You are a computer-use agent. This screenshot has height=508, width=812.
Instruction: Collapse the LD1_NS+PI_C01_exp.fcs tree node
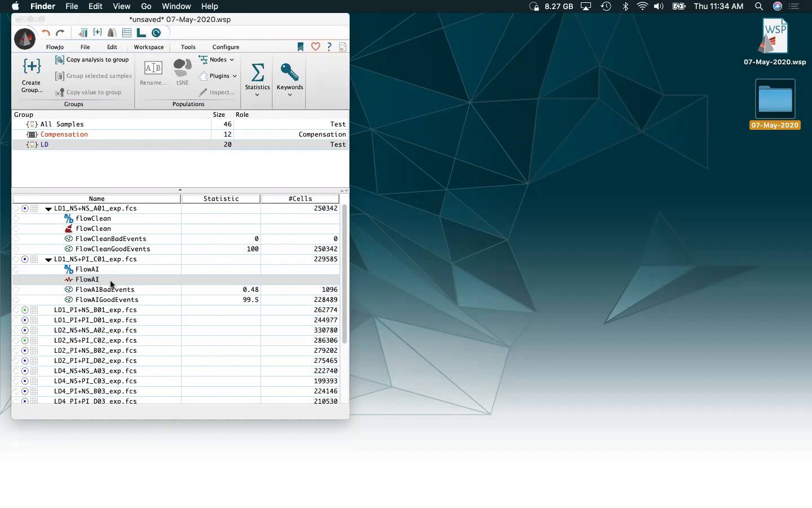48,260
